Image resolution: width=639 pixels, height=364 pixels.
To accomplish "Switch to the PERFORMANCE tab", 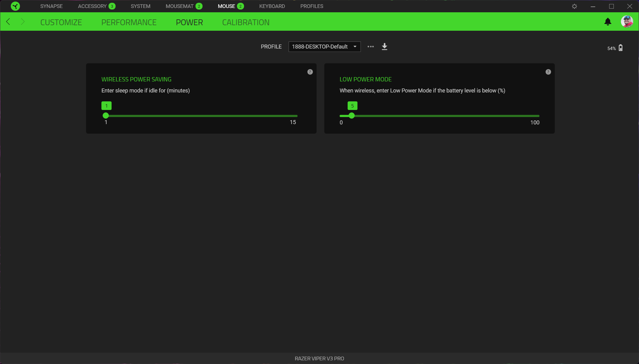I will [x=129, y=22].
